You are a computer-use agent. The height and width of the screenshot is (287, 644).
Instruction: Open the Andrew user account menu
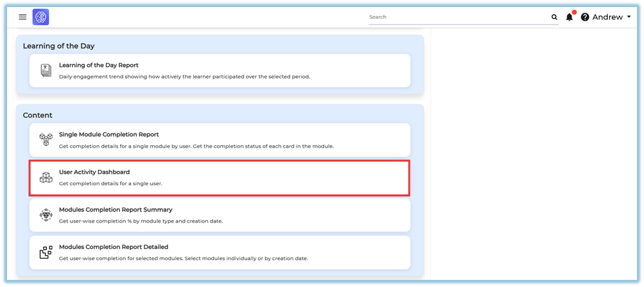[x=607, y=17]
